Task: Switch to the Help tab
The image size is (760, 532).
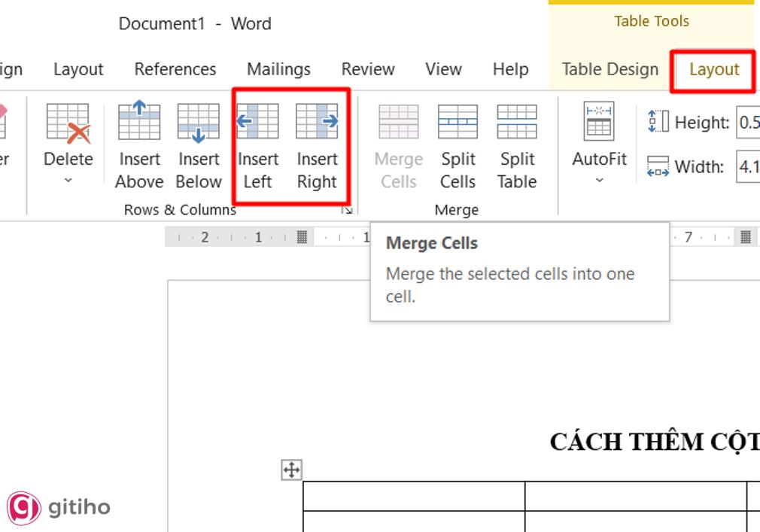Action: click(x=510, y=68)
